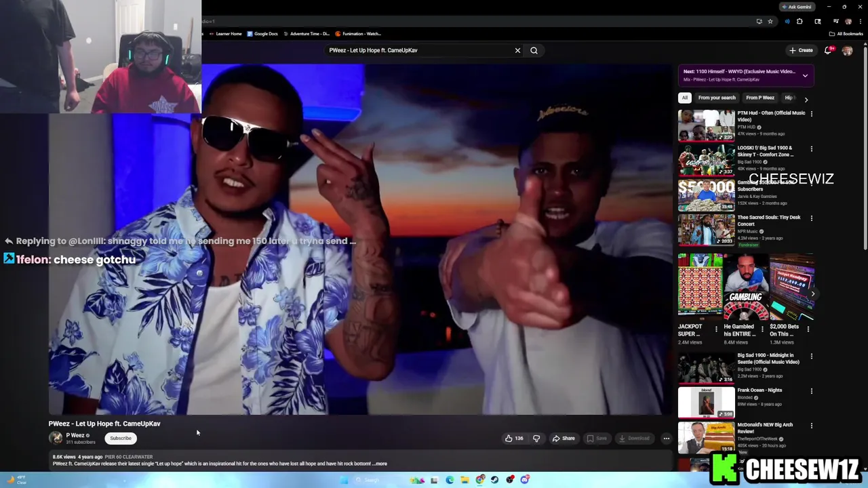This screenshot has width=868, height=488.
Task: Open the media controls icon in Chrome toolbar
Action: 836,21
